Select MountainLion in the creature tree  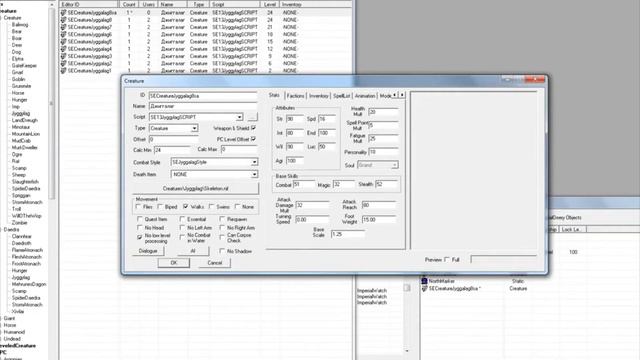click(26, 134)
